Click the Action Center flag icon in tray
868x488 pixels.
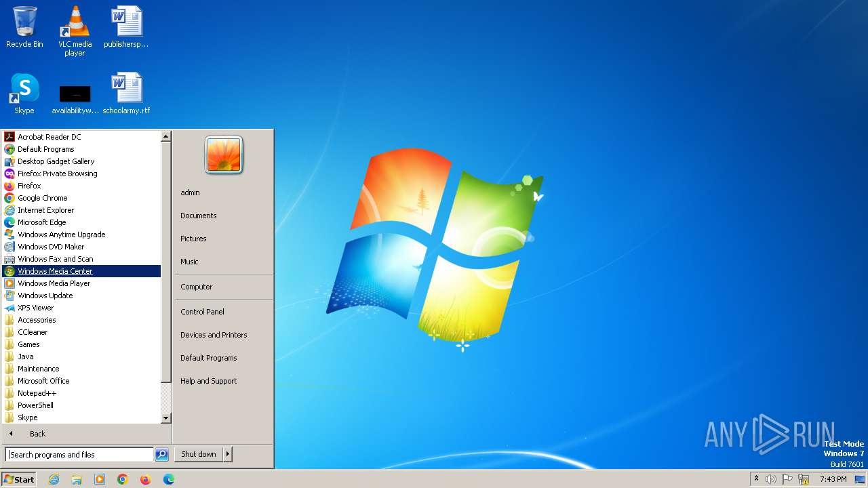tap(787, 479)
